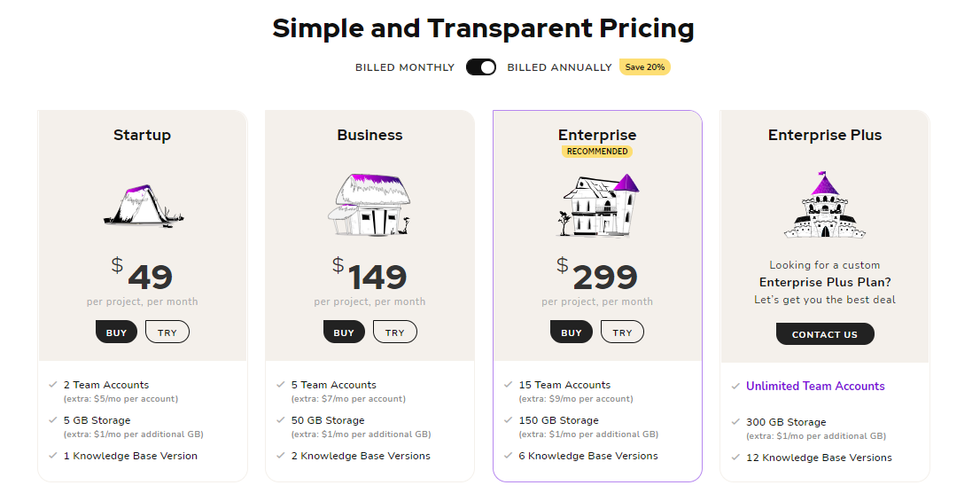Click the checkmark beside 2 Team Accounts

pyautogui.click(x=53, y=385)
